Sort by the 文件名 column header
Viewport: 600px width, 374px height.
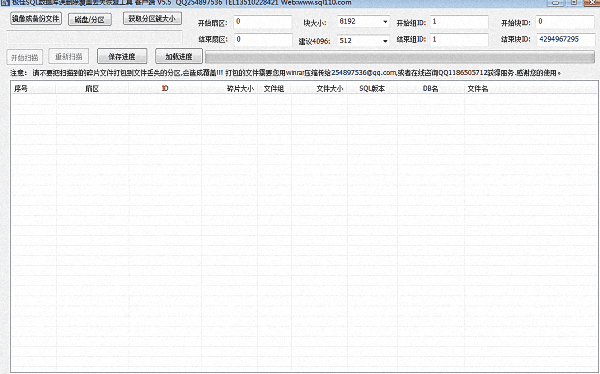(x=531, y=88)
